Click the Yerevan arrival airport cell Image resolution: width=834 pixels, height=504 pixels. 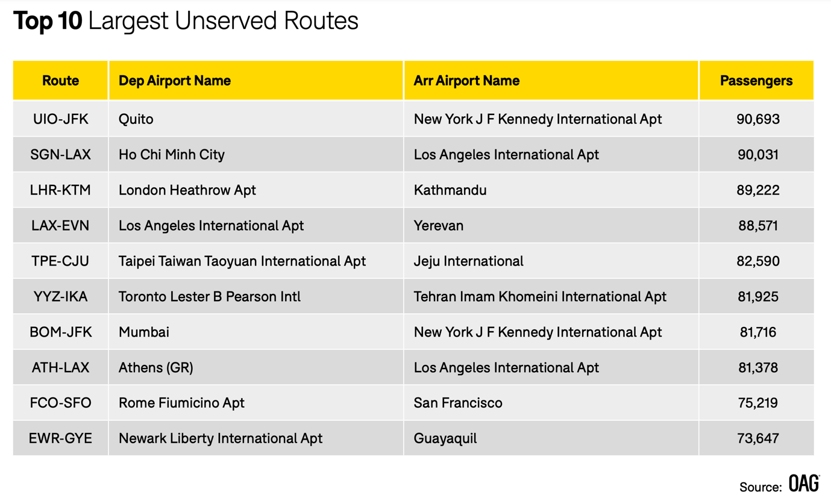point(439,226)
